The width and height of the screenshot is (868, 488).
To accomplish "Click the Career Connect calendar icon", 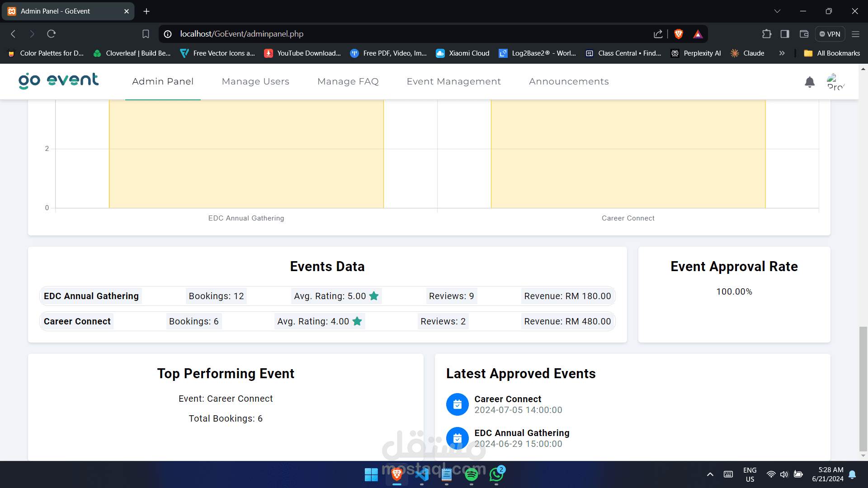I will [x=458, y=404].
